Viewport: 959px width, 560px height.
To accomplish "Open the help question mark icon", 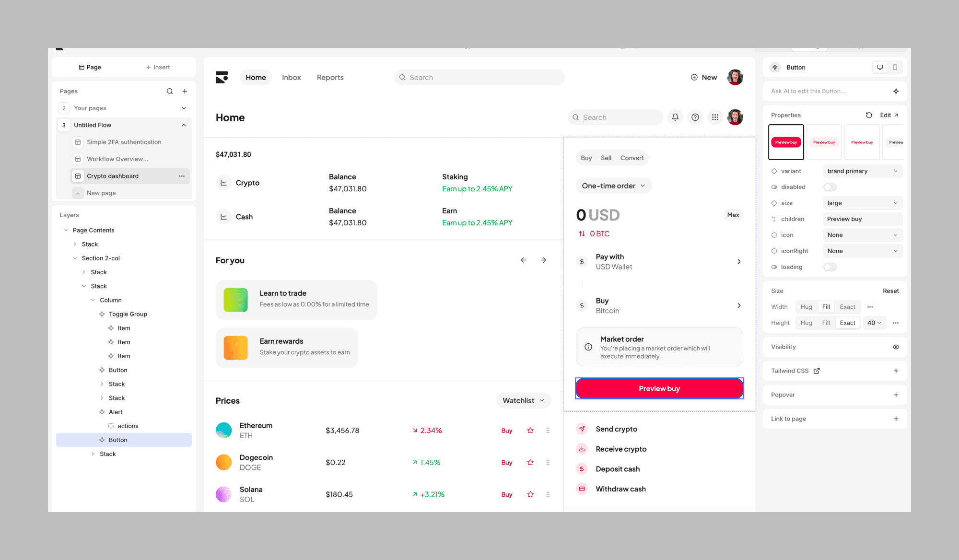I will 695,117.
